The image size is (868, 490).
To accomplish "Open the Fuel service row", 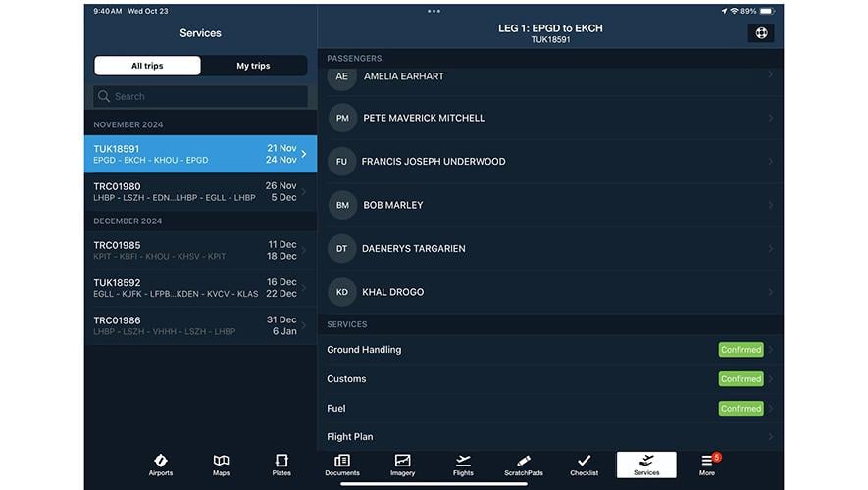I will [x=551, y=408].
